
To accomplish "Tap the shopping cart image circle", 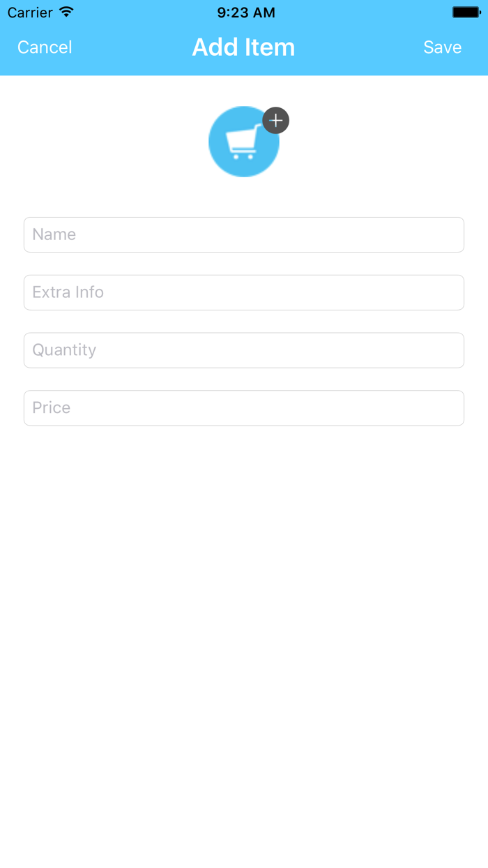I will coord(244,142).
